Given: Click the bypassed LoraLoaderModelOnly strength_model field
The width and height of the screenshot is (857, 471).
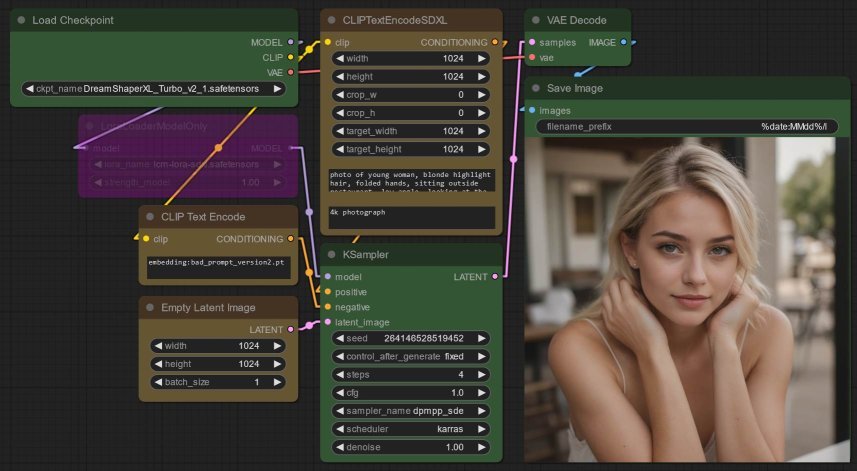Looking at the screenshot, I should [188, 182].
